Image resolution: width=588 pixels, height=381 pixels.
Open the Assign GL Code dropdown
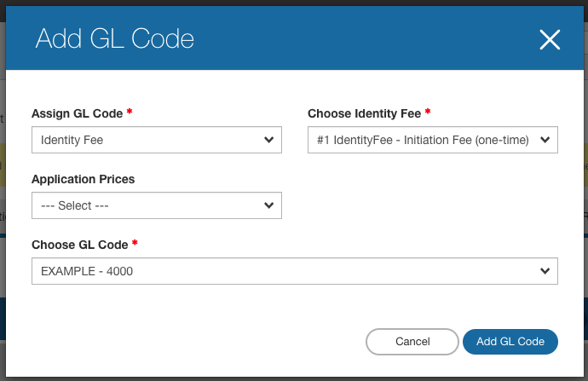pyautogui.click(x=156, y=140)
